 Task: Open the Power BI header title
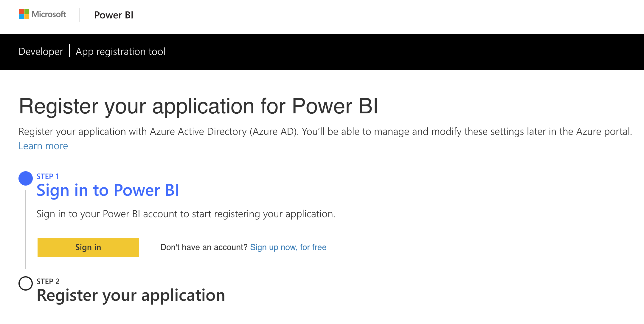[114, 15]
